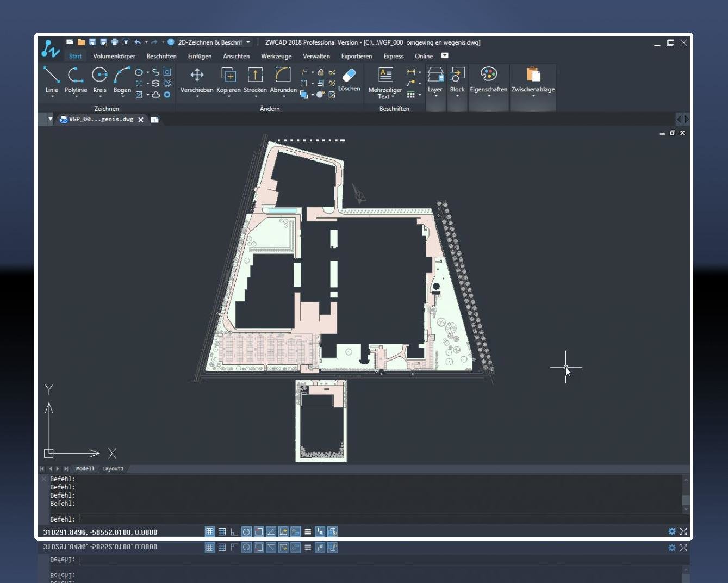Click the new drawing tab icon

point(154,120)
